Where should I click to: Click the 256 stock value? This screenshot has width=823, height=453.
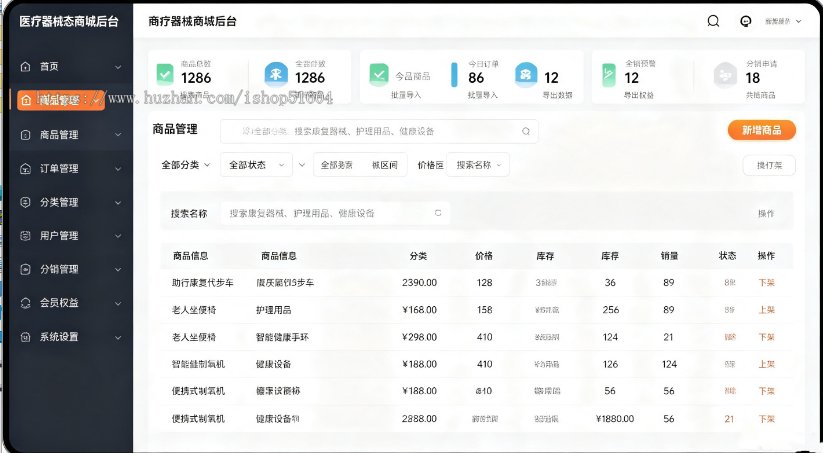pos(610,310)
